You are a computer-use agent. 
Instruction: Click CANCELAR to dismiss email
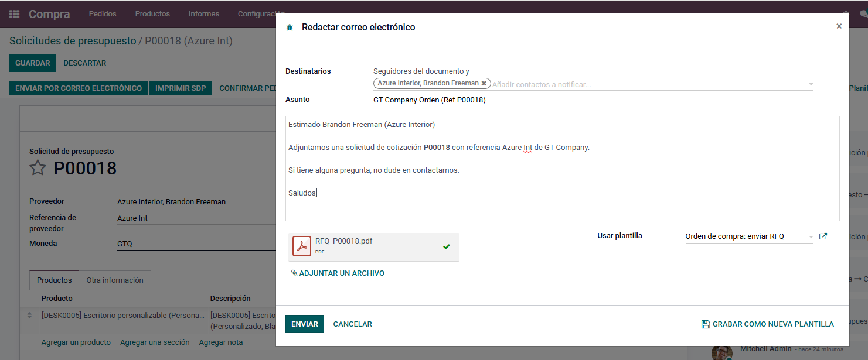pyautogui.click(x=352, y=324)
